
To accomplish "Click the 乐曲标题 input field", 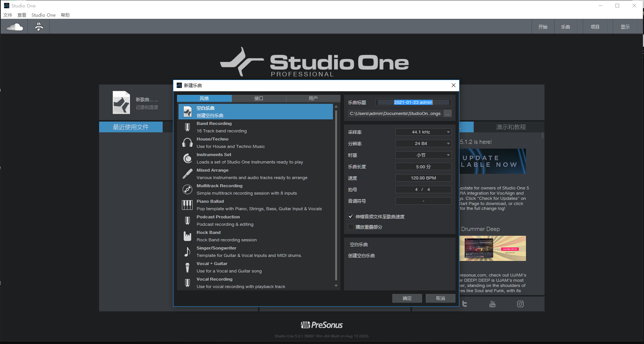I will click(413, 102).
